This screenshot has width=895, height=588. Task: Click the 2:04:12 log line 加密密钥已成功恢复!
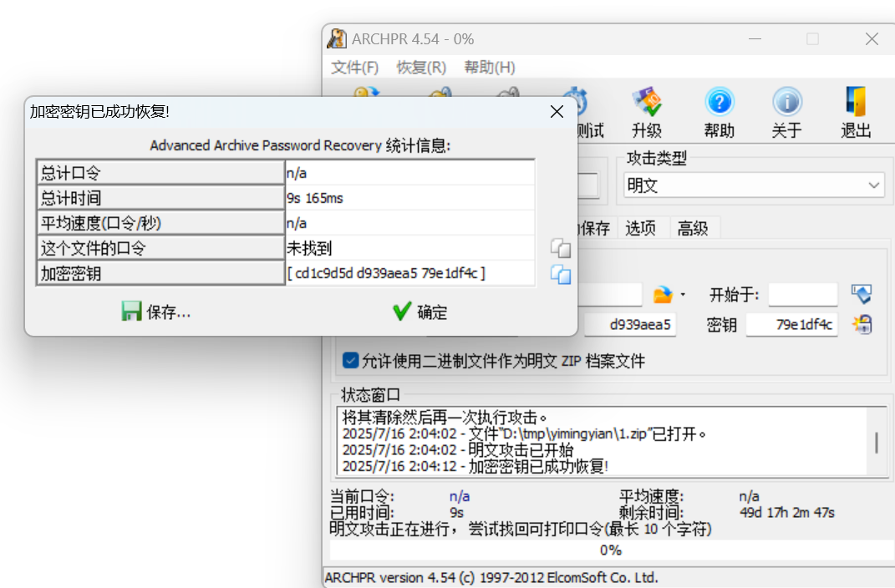pyautogui.click(x=475, y=466)
